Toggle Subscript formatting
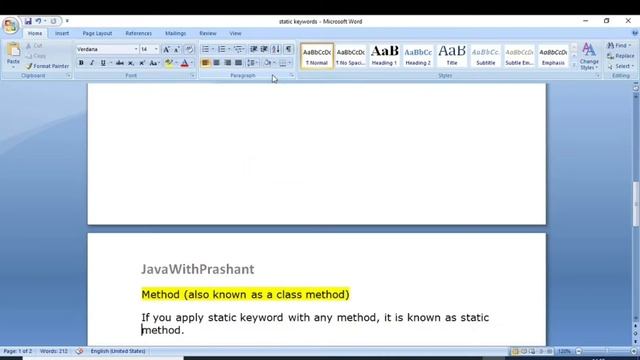Image resolution: width=640 pixels, height=360 pixels. (x=131, y=63)
